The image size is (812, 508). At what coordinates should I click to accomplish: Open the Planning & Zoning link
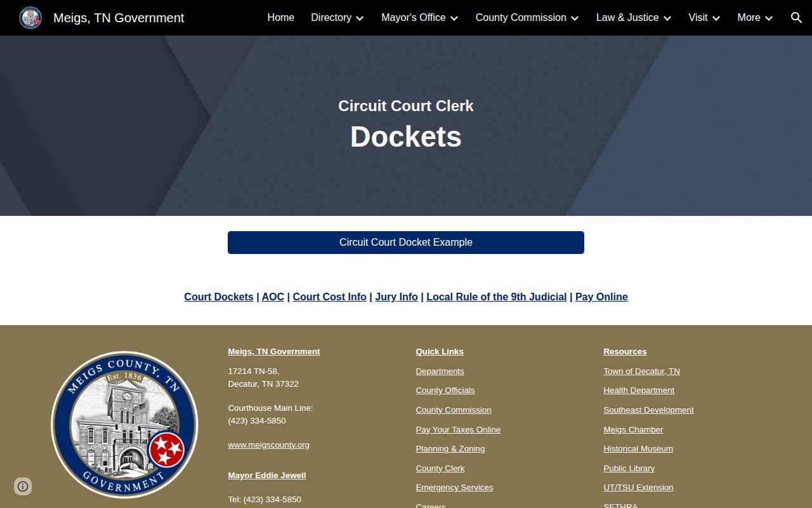tap(450, 449)
